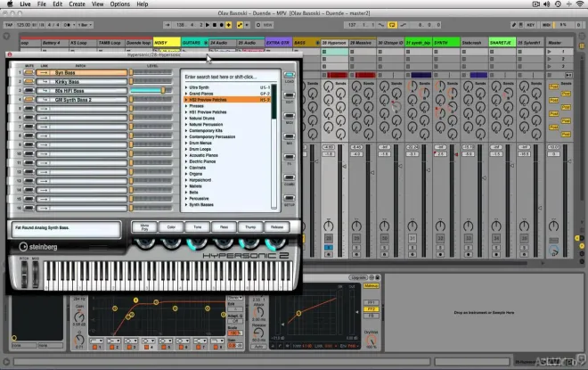This screenshot has height=370, width=588.
Task: Open the Help menu
Action: point(143,4)
